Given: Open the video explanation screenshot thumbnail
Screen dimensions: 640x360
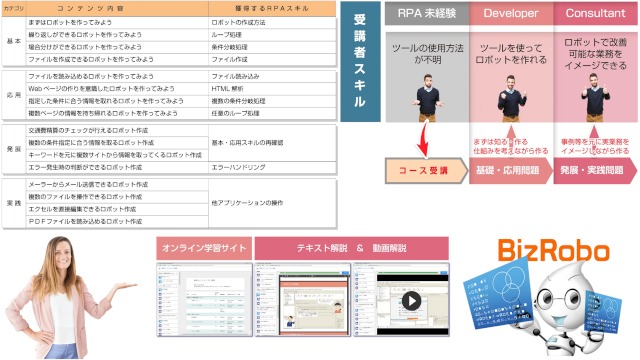Looking at the screenshot, I should [x=401, y=300].
